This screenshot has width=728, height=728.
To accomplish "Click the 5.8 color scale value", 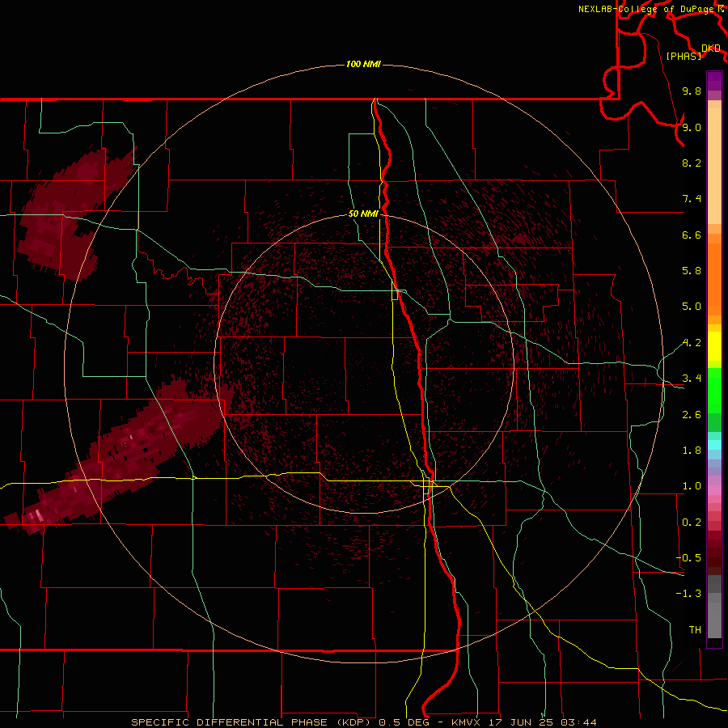I will [x=692, y=271].
